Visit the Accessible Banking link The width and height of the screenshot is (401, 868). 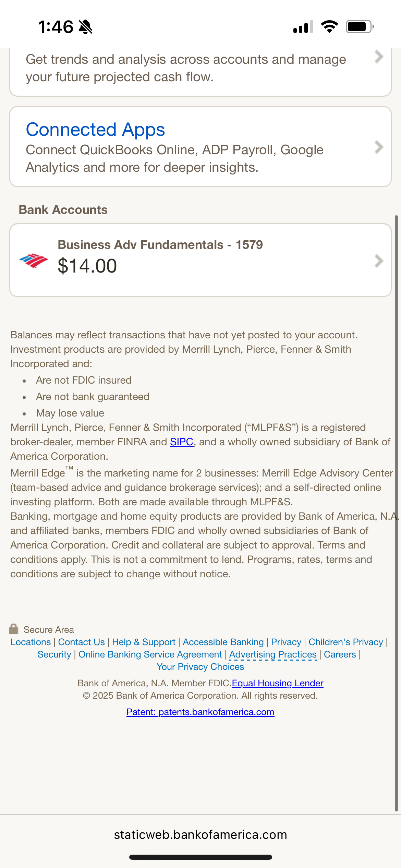[223, 642]
